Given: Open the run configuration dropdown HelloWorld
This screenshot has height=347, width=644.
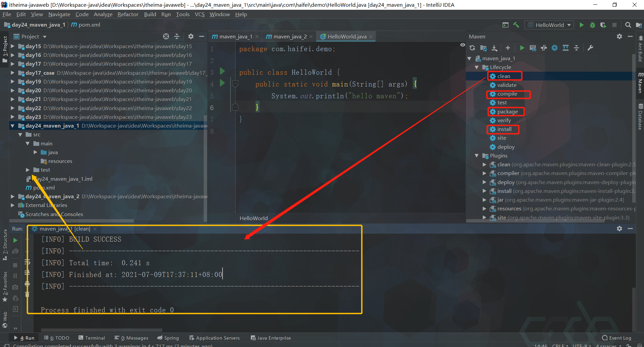Looking at the screenshot, I should (x=549, y=25).
